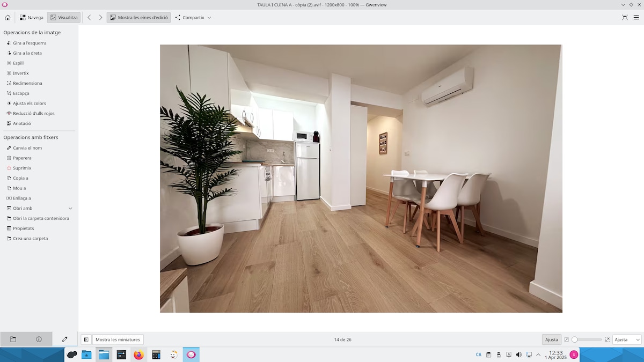Open the 12:33 clock calendar
The height and width of the screenshot is (362, 644).
[x=555, y=354]
